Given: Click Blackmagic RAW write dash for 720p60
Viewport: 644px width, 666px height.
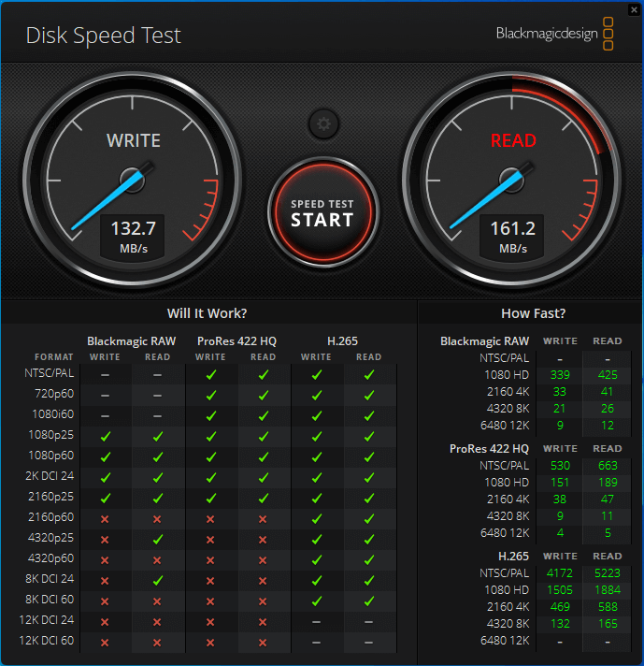Looking at the screenshot, I should point(105,396).
